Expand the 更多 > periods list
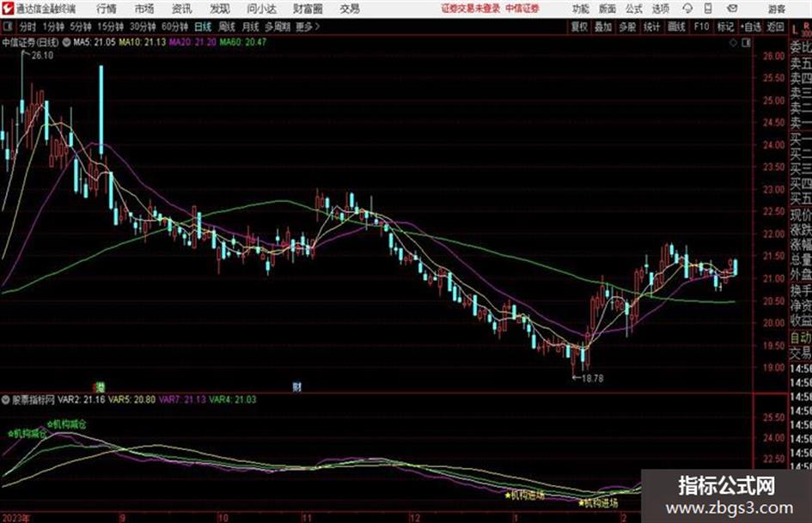 pos(308,27)
